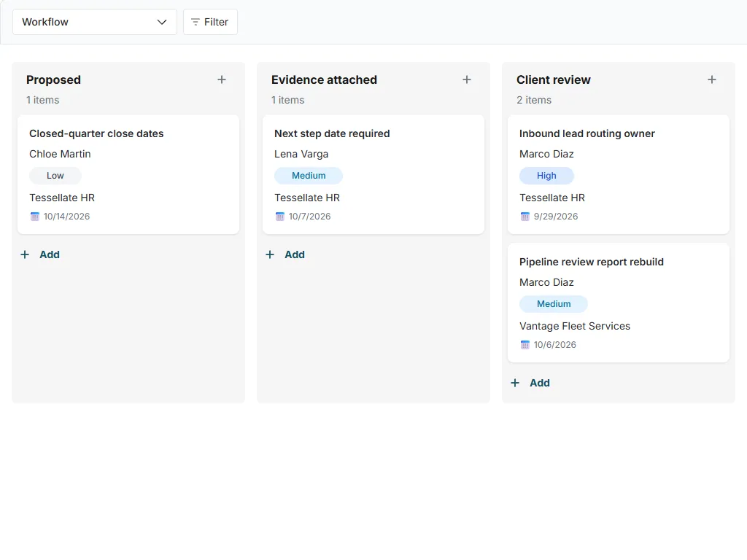Click the 10/7/2026 due date

point(309,217)
